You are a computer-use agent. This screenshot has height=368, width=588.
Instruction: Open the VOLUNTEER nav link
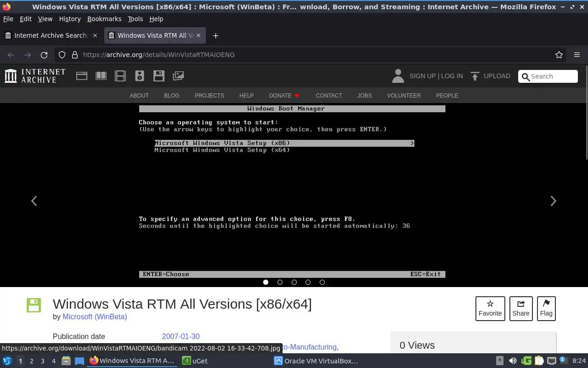pyautogui.click(x=404, y=96)
